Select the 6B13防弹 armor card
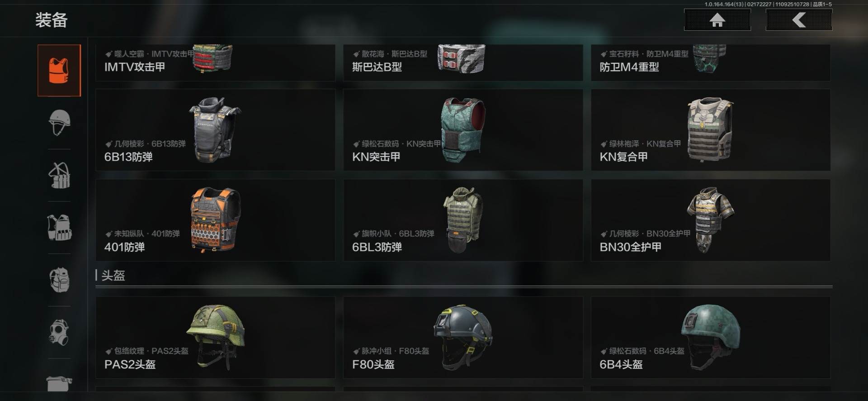Viewport: 868px width, 401px height. coord(215,130)
